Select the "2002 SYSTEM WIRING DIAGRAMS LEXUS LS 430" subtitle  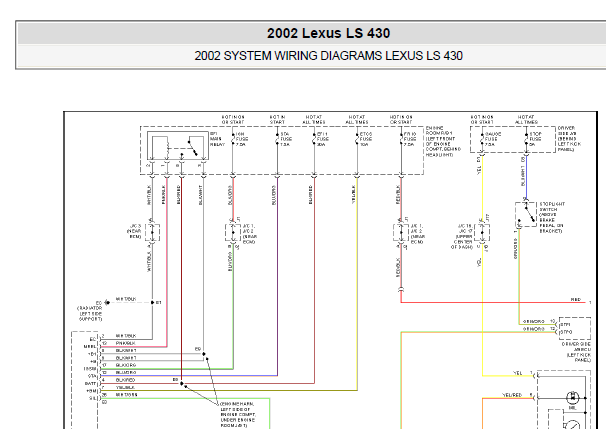coord(328,56)
